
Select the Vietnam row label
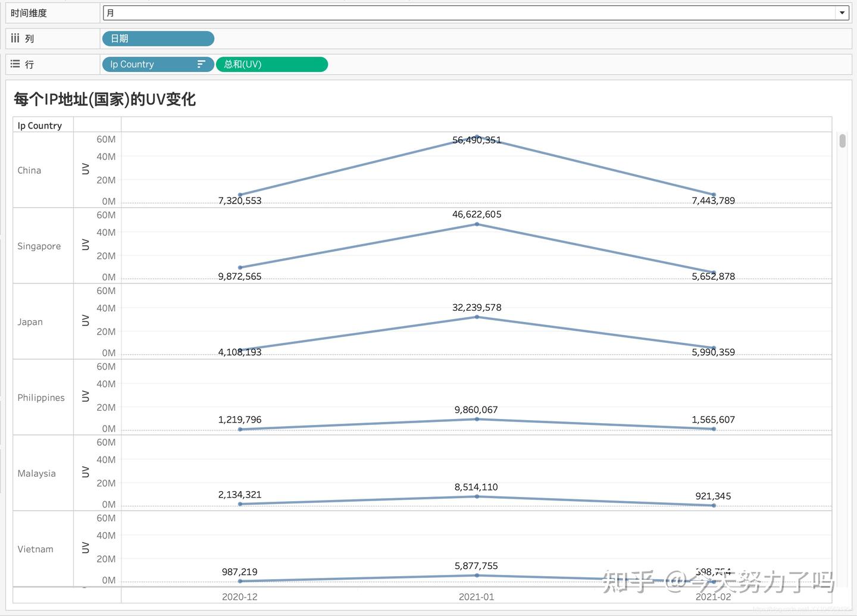pos(35,549)
